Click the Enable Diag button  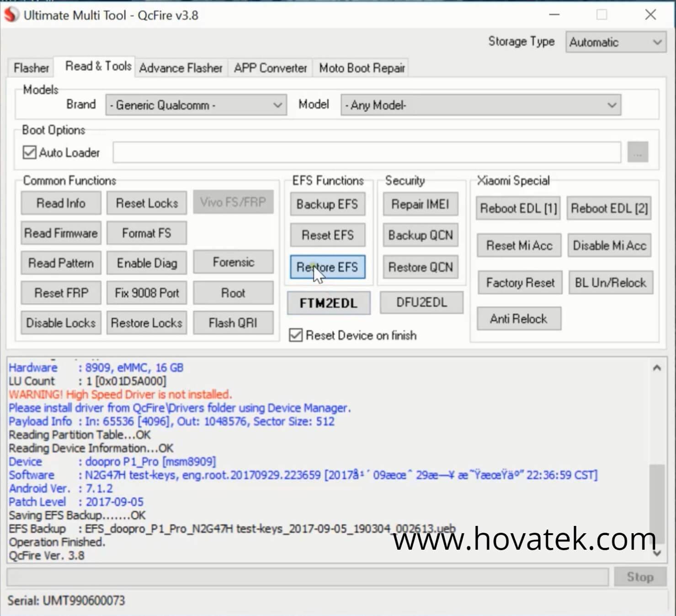pos(147,263)
